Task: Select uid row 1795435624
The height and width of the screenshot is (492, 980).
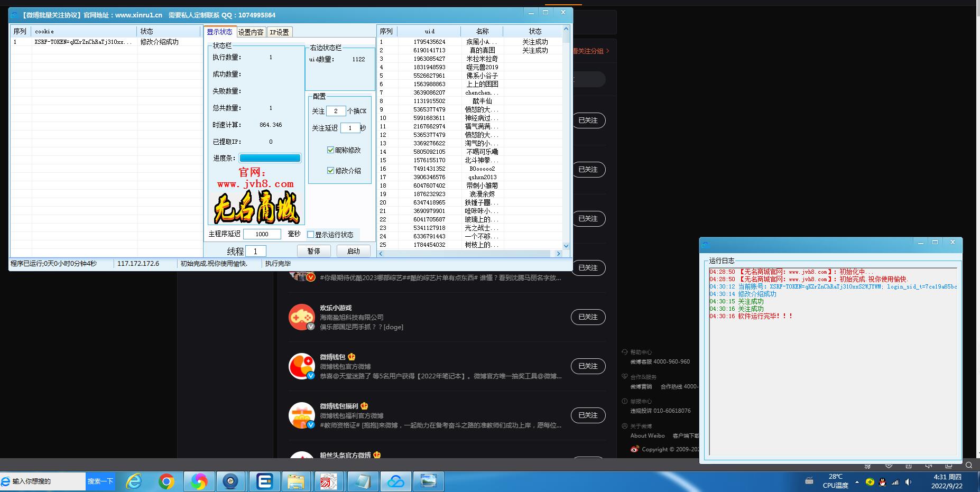Action: pos(470,42)
